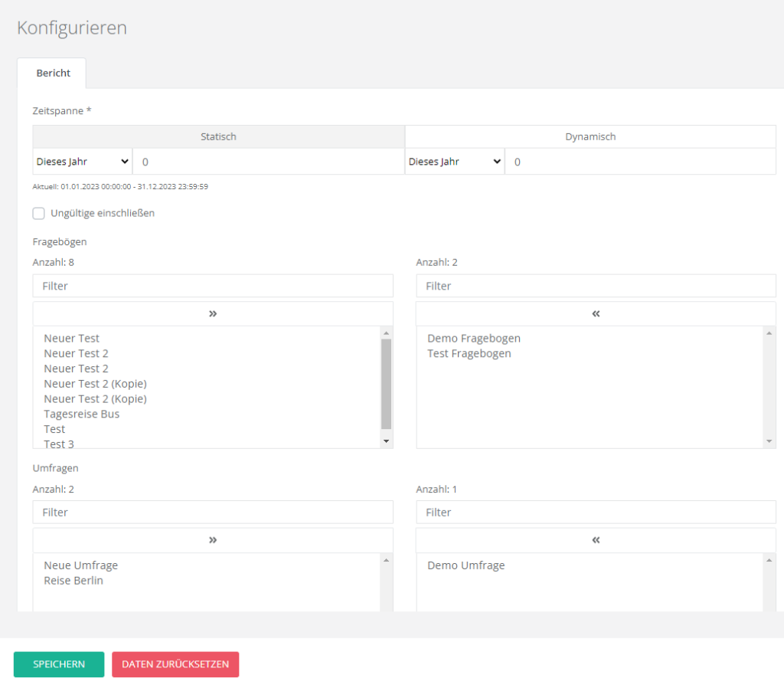Image resolution: width=784 pixels, height=688 pixels.
Task: Click the Filter field for available Fragebögen
Action: [x=213, y=286]
